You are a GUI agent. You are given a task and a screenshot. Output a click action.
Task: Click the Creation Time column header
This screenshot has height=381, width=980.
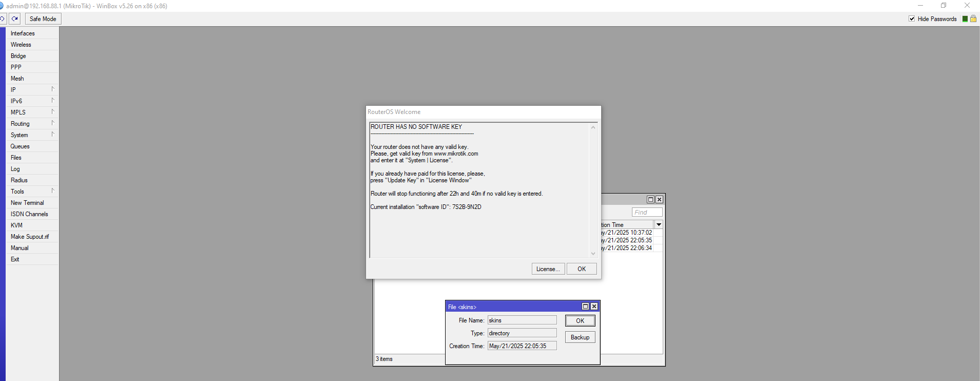pyautogui.click(x=627, y=225)
